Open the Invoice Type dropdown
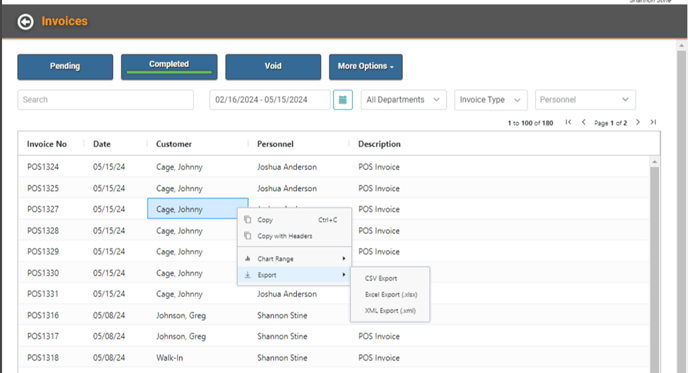The image size is (688, 373). click(491, 100)
